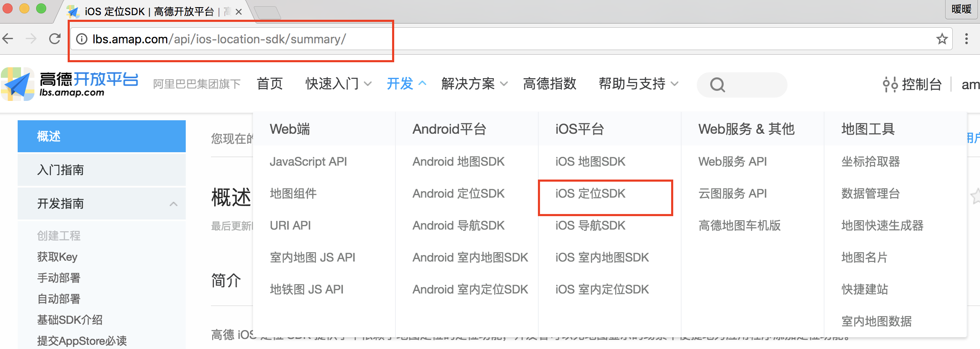The width and height of the screenshot is (980, 349).
Task: Click the 暖暖 profile button
Action: 962,9
